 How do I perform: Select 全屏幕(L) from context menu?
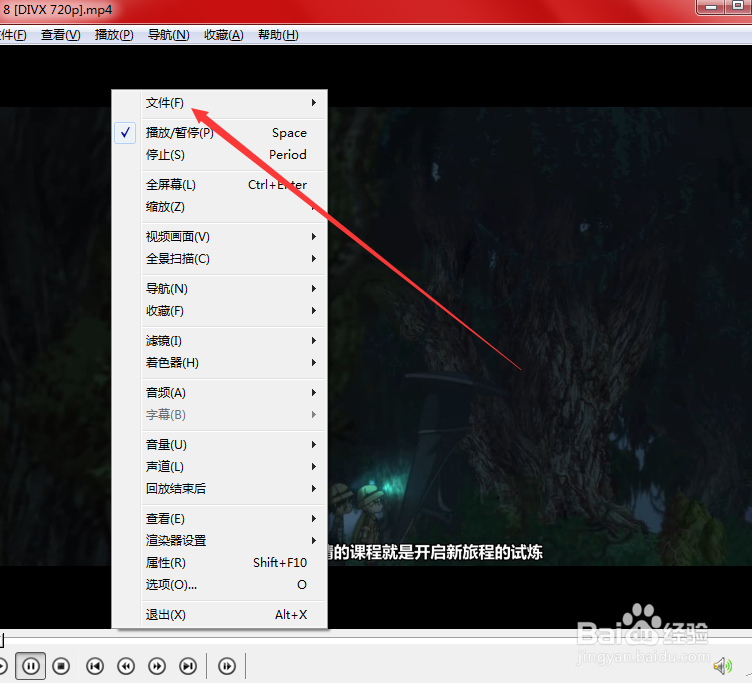click(x=220, y=185)
